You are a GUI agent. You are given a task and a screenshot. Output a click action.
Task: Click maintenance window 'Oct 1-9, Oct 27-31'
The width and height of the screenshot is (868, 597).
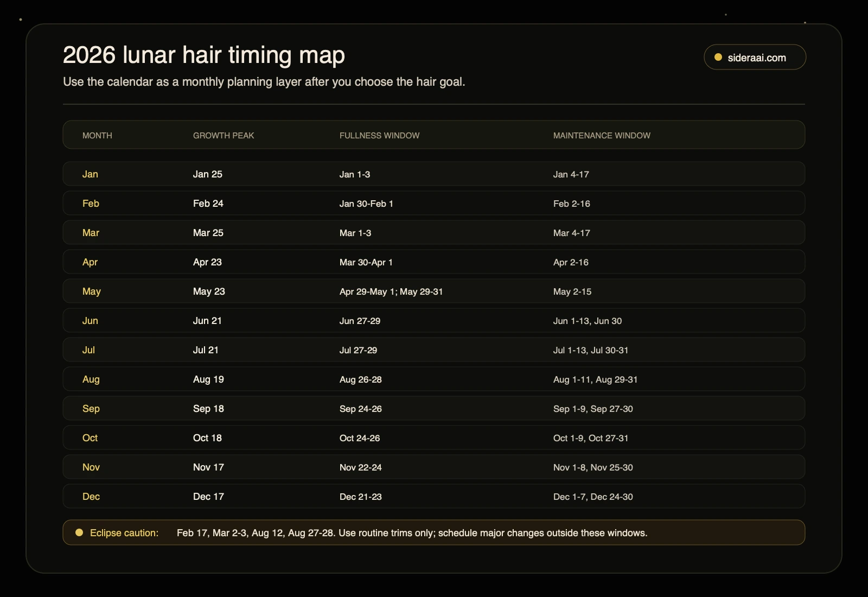(x=591, y=438)
